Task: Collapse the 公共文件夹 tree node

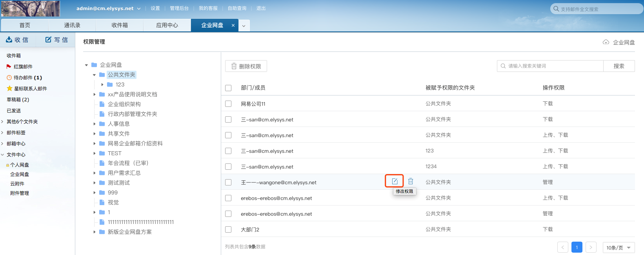Action: [95, 75]
